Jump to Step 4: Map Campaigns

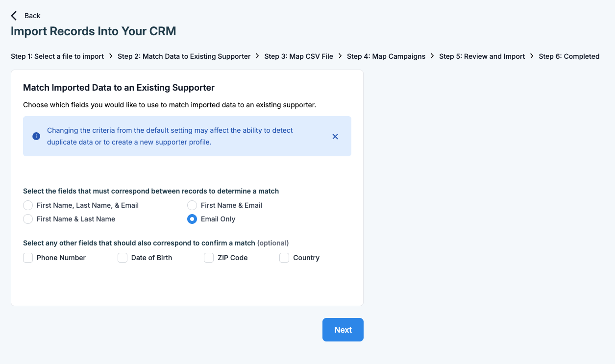(x=386, y=56)
